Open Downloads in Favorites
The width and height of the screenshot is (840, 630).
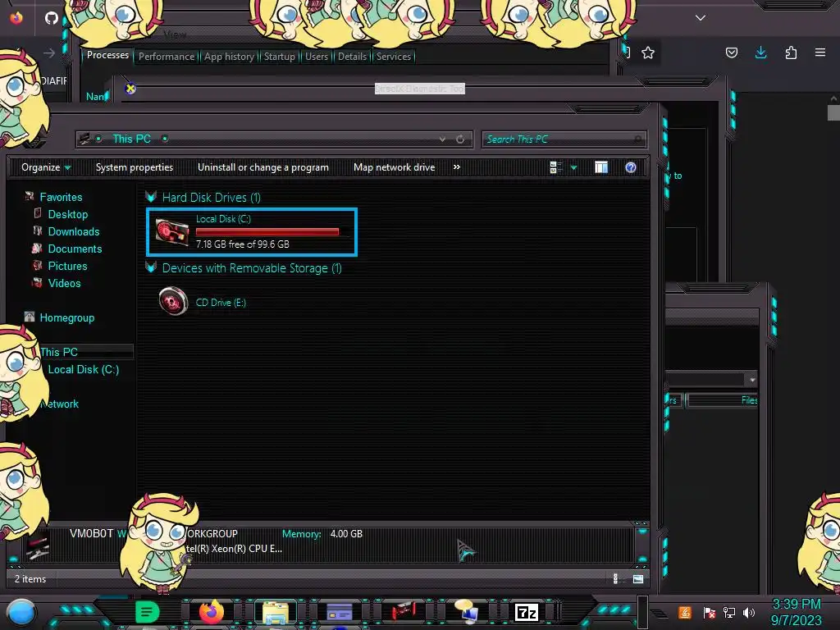[74, 231]
